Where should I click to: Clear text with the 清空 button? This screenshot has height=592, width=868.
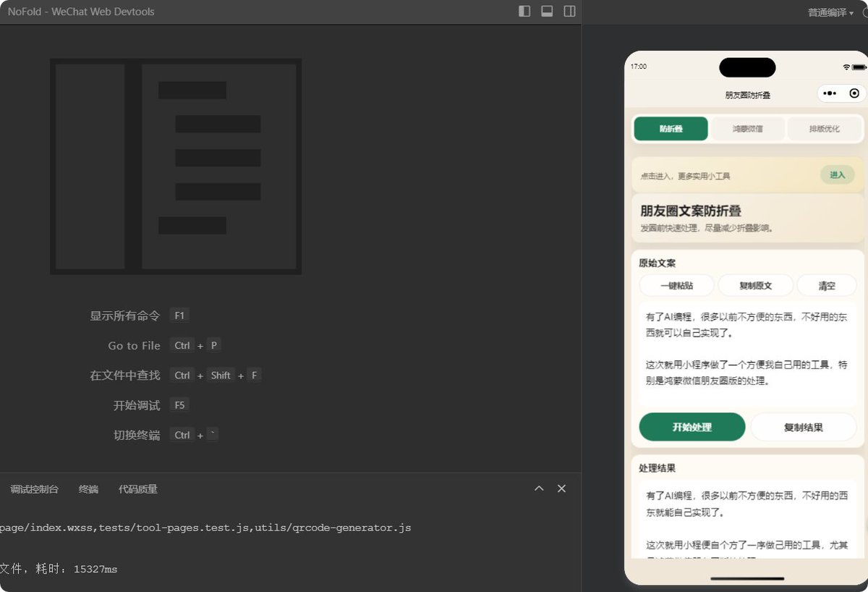point(827,285)
